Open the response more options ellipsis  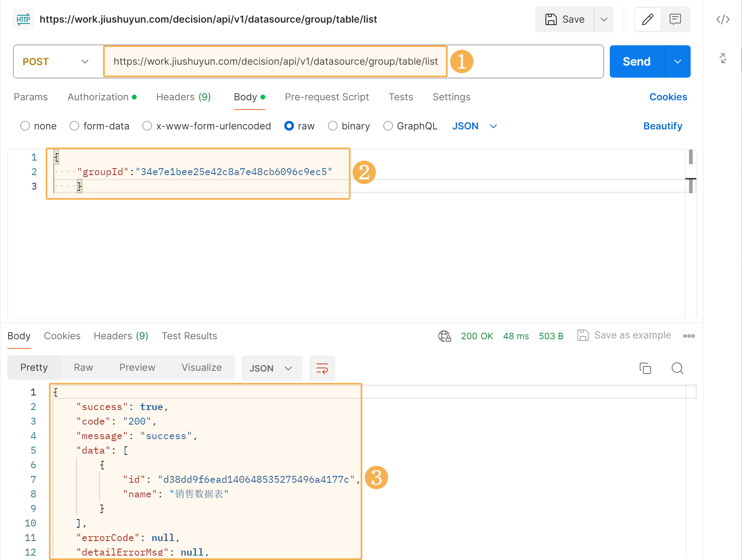pyautogui.click(x=689, y=336)
